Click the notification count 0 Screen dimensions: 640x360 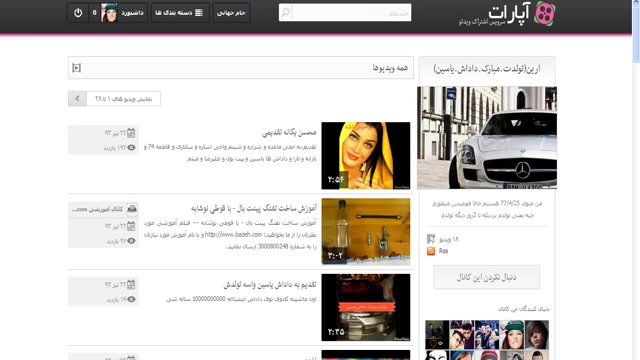click(94, 13)
